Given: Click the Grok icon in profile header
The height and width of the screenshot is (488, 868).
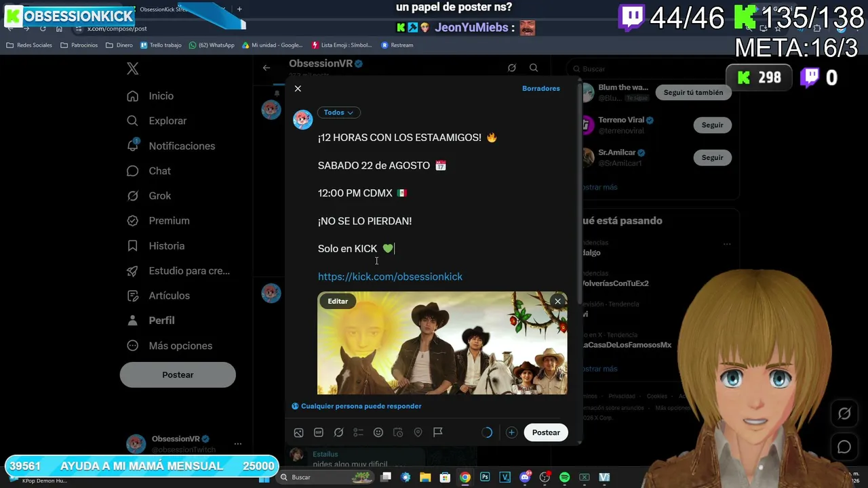Looking at the screenshot, I should pos(512,68).
